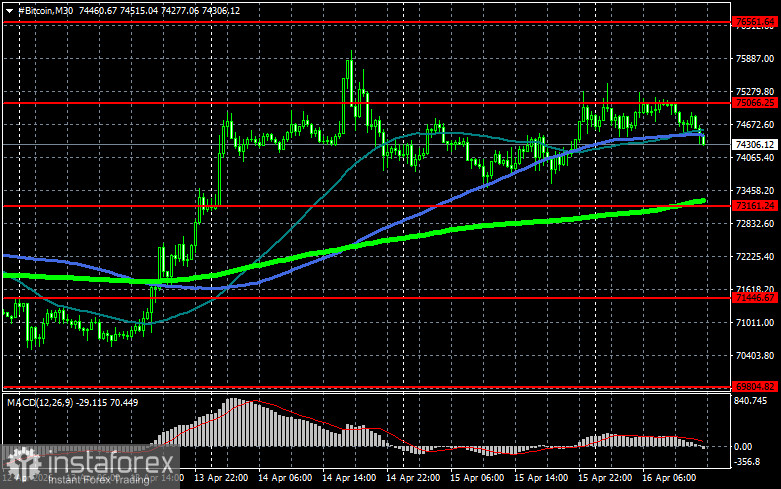
Task: Select the #Bitcoin,M30 chart title text
Action: tap(45, 10)
